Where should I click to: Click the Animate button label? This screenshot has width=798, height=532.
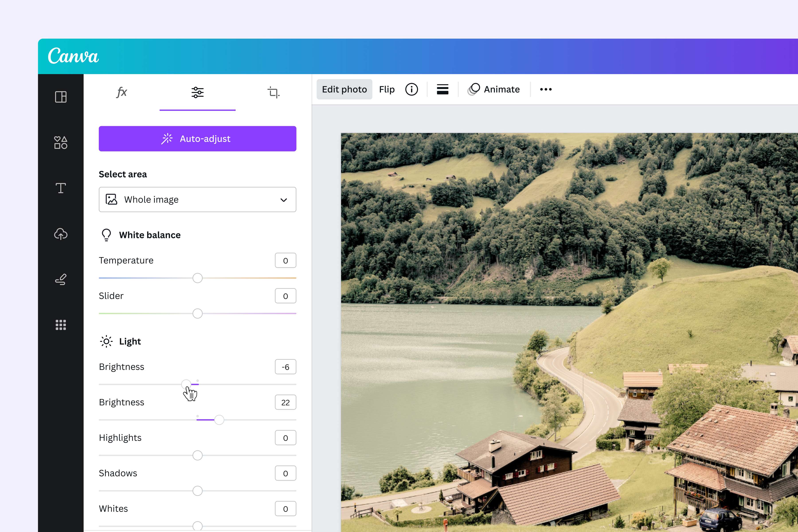click(502, 90)
